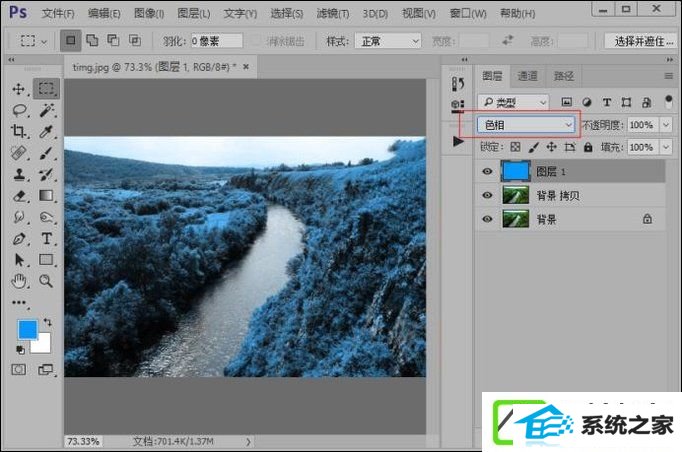The image size is (682, 452).
Task: Hide the 背景 拷贝 layer
Action: (487, 195)
